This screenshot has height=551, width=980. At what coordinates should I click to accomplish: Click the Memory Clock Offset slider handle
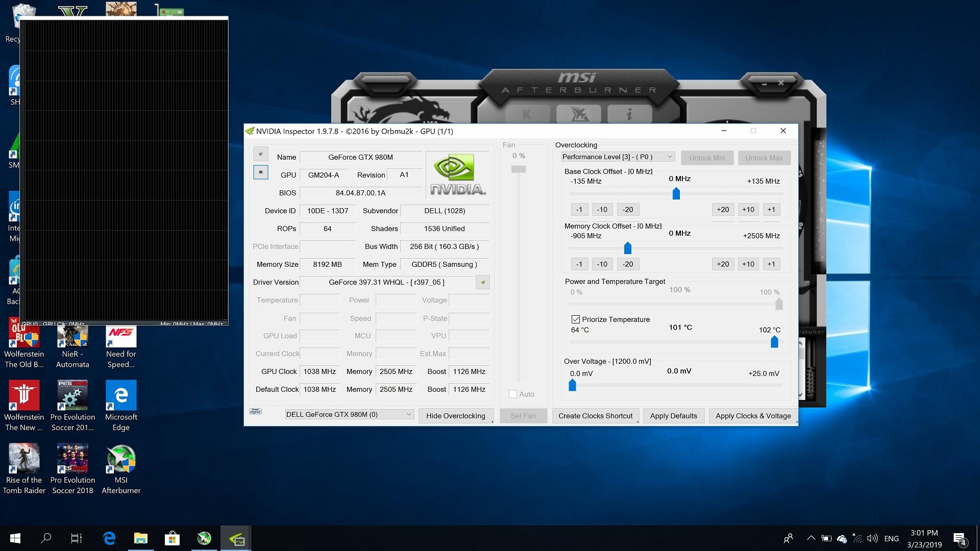(x=628, y=248)
